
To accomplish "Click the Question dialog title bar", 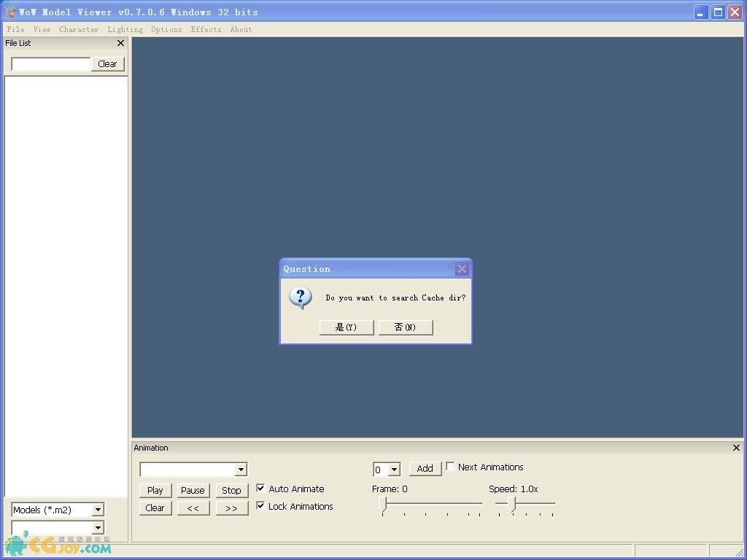I will click(x=376, y=269).
